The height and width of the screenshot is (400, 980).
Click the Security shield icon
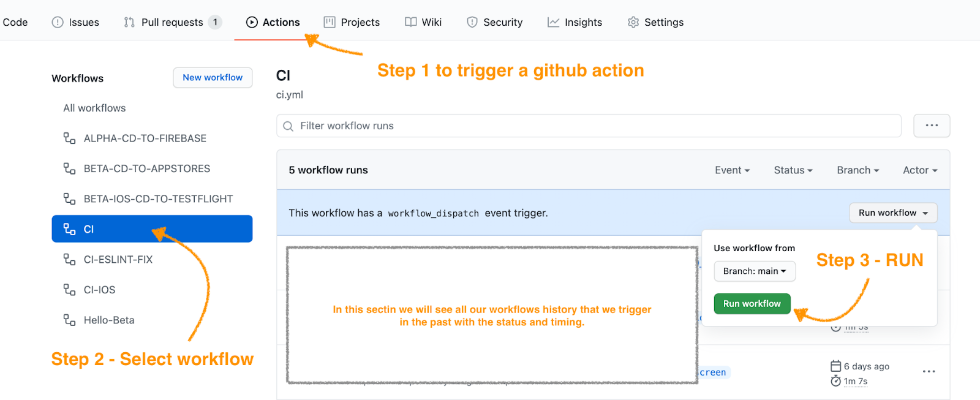click(x=472, y=22)
